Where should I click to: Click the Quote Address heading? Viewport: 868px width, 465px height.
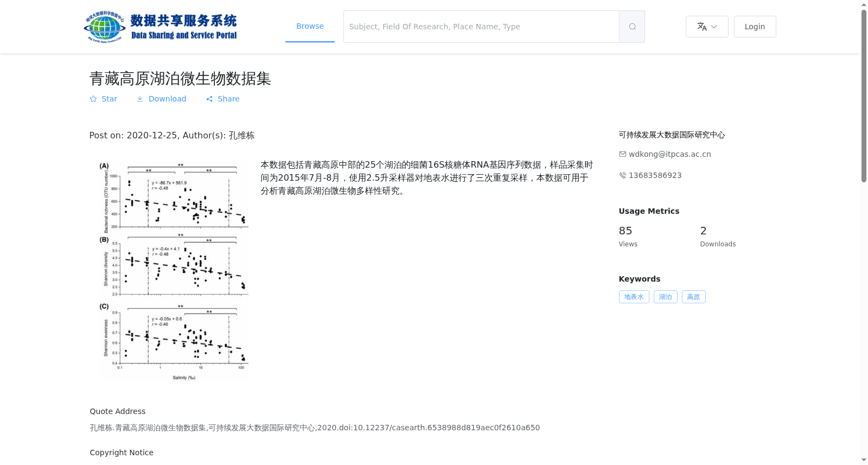coord(118,411)
